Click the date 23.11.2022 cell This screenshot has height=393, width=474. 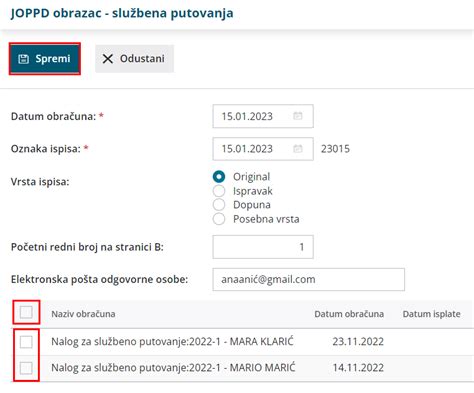(358, 342)
